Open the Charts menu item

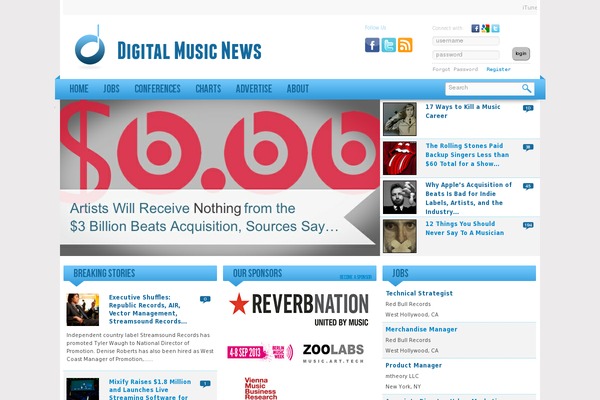point(208,89)
